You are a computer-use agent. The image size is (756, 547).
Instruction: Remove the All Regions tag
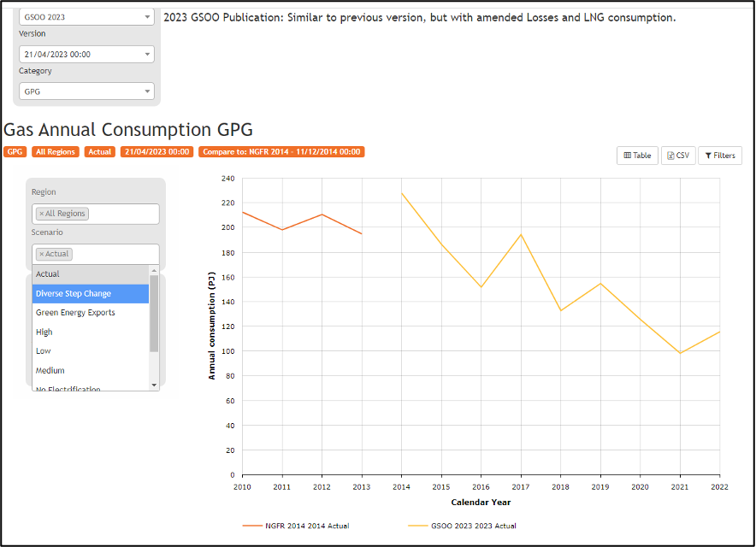click(41, 214)
